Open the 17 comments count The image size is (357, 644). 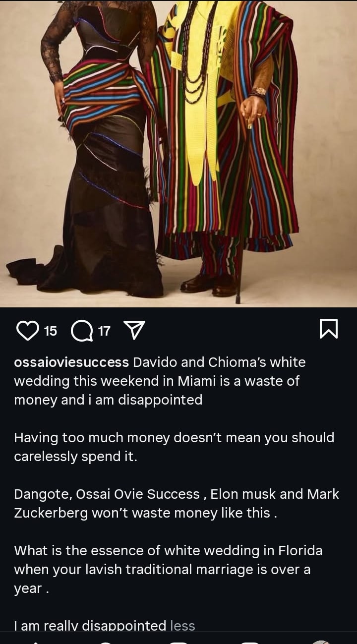tap(104, 331)
